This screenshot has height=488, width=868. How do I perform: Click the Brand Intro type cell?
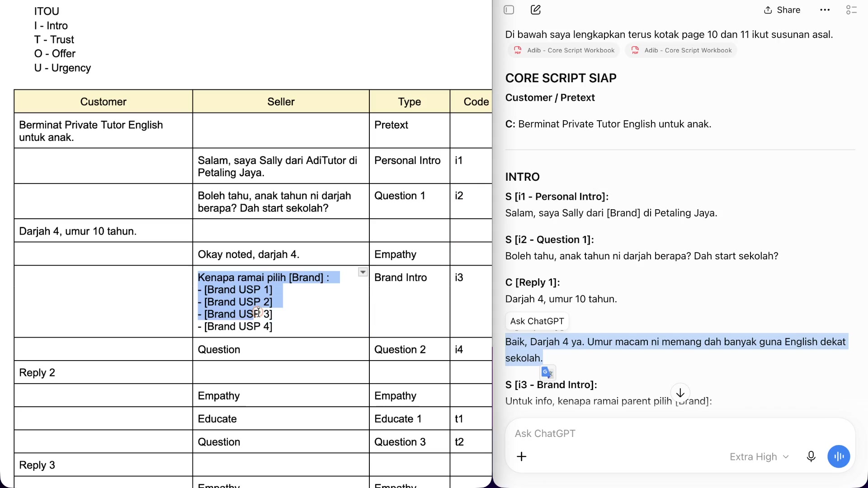[410, 301]
